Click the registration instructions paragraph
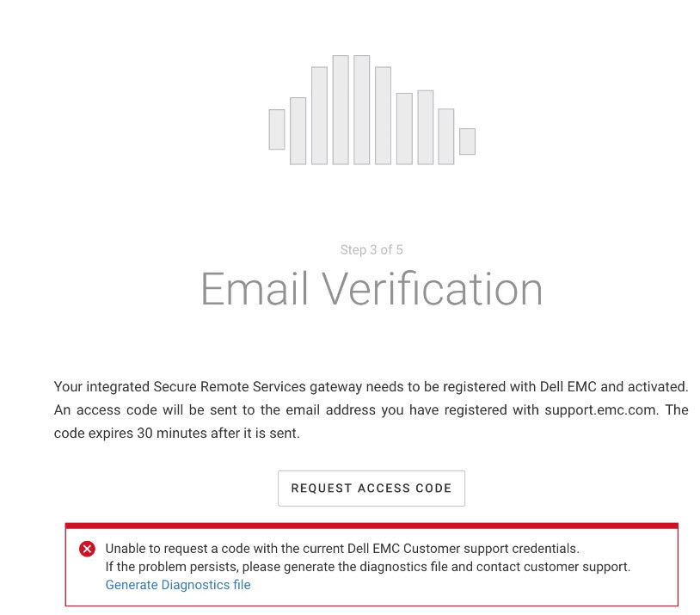 371,409
